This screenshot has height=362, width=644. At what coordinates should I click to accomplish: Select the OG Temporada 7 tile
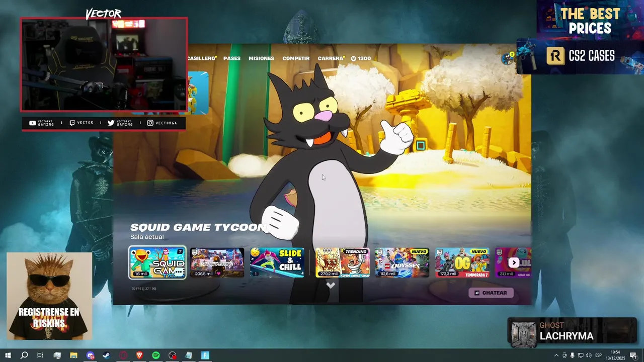click(462, 262)
